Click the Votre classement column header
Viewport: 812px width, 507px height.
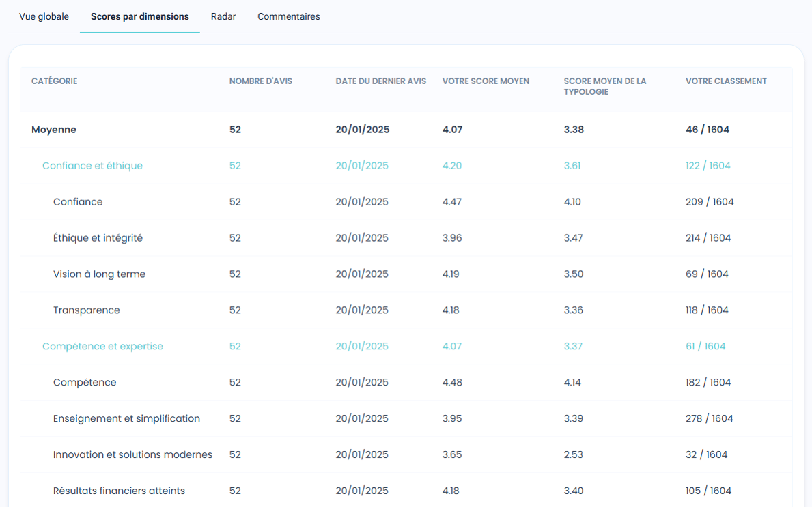[x=726, y=81]
